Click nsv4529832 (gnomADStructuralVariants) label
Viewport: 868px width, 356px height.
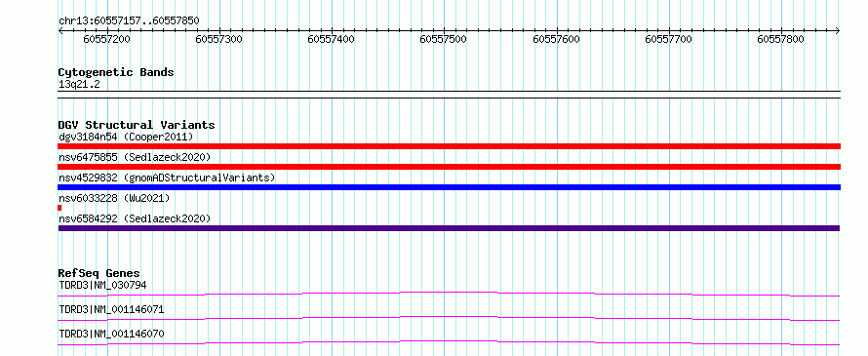(x=167, y=178)
